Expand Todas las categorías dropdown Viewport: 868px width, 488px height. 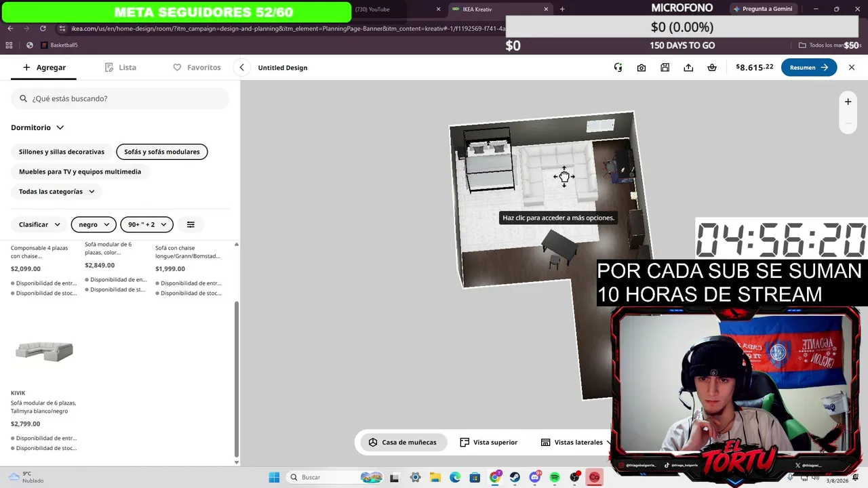(57, 192)
